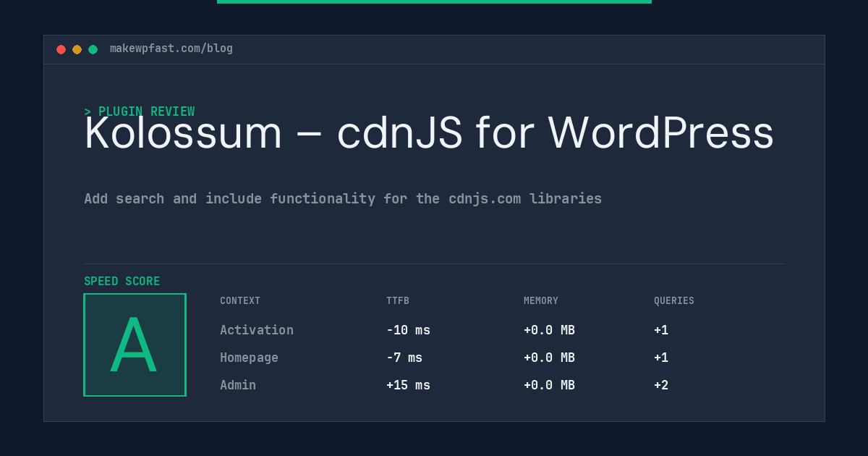The width and height of the screenshot is (868, 456).
Task: Click the TTFB column header
Action: tap(398, 301)
